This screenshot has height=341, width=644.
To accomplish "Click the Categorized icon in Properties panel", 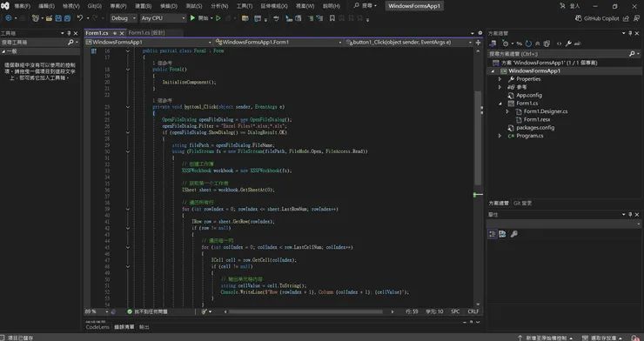I will click(x=492, y=234).
